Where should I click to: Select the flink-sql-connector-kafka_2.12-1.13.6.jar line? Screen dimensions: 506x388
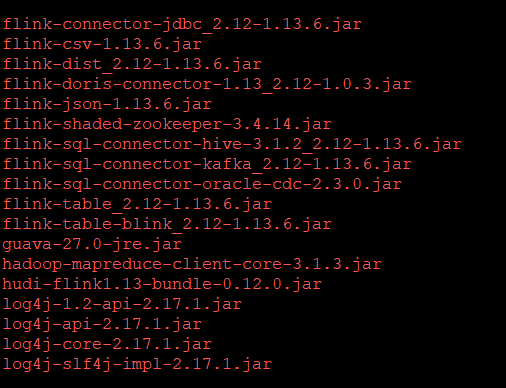tap(207, 165)
